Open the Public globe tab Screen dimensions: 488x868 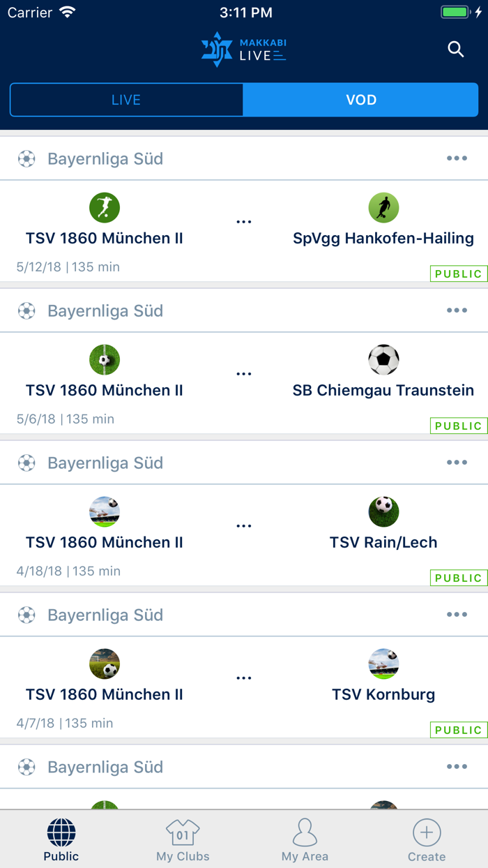coord(61,839)
